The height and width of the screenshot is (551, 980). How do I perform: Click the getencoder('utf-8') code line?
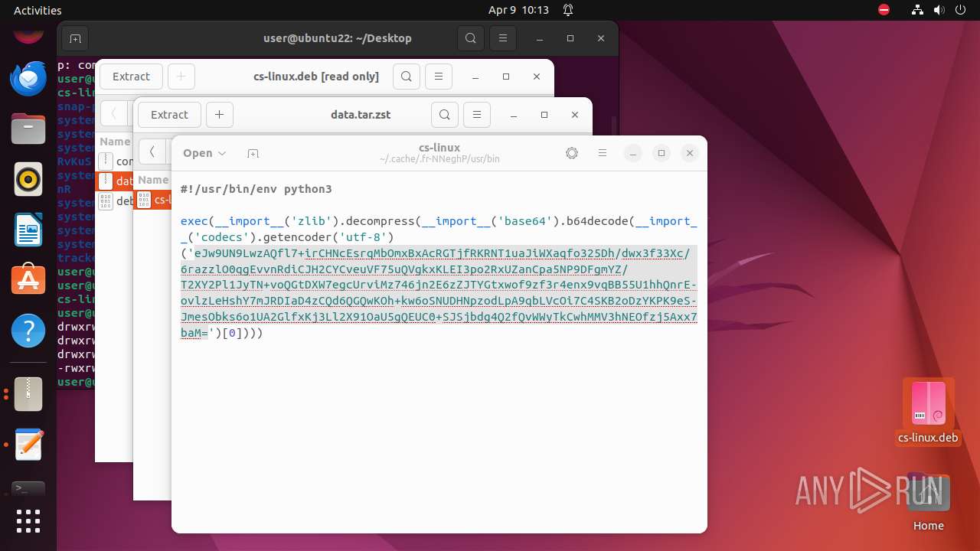(x=287, y=237)
